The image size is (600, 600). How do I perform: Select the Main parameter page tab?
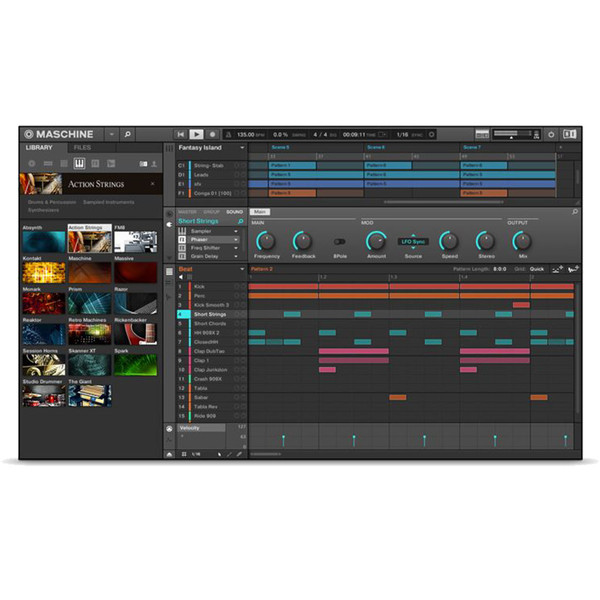pos(260,212)
